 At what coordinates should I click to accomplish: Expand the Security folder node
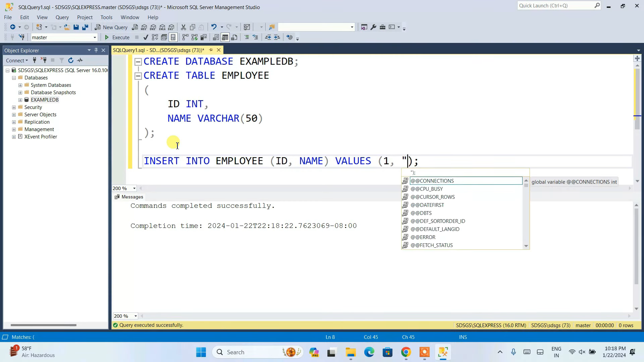(x=14, y=107)
